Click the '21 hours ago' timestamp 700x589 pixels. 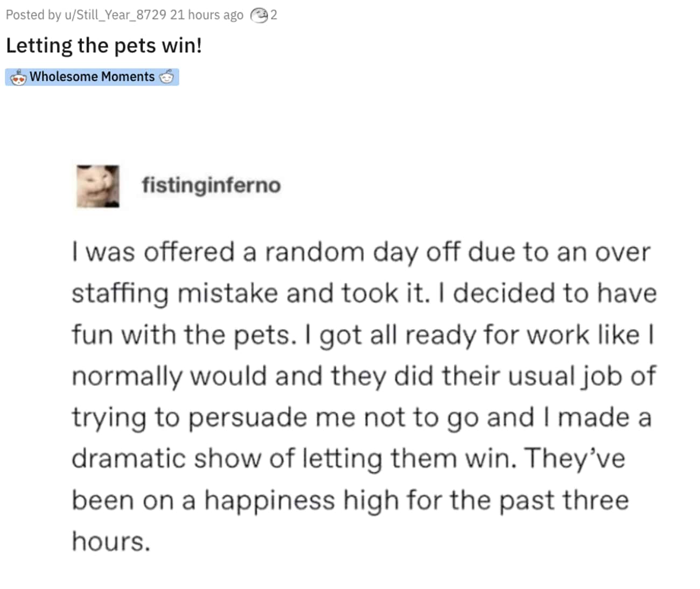207,15
